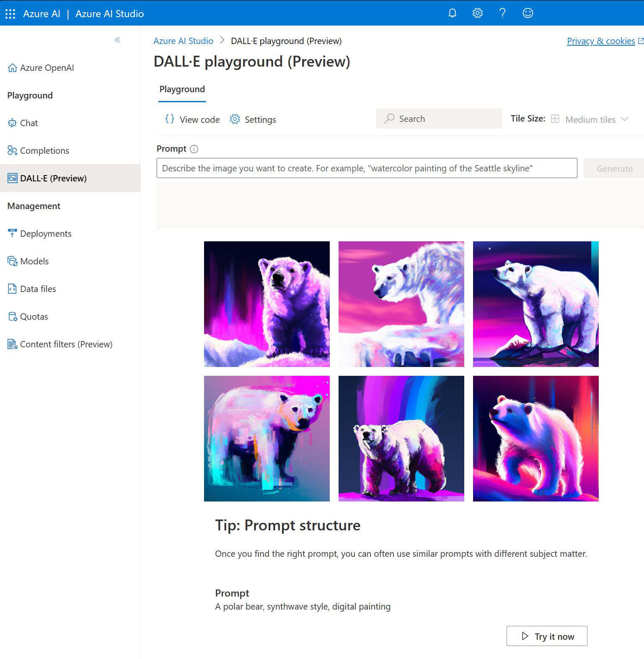This screenshot has width=644, height=659.
Task: Click 'A polar bear, synthwave style' prompt text
Action: [x=303, y=607]
